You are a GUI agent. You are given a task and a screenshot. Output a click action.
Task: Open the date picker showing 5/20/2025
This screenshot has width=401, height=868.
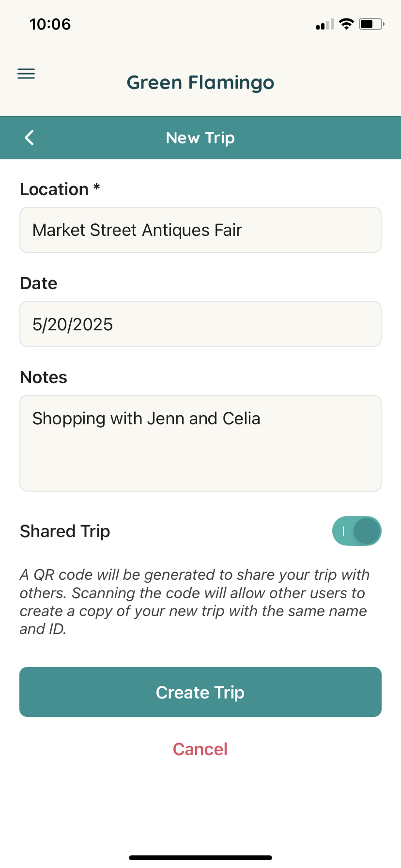[200, 324]
